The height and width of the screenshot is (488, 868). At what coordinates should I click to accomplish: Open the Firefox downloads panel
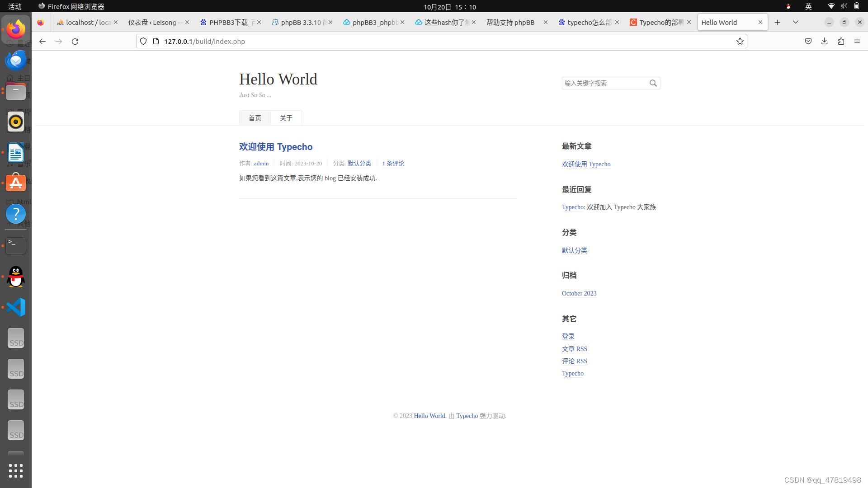click(x=824, y=41)
